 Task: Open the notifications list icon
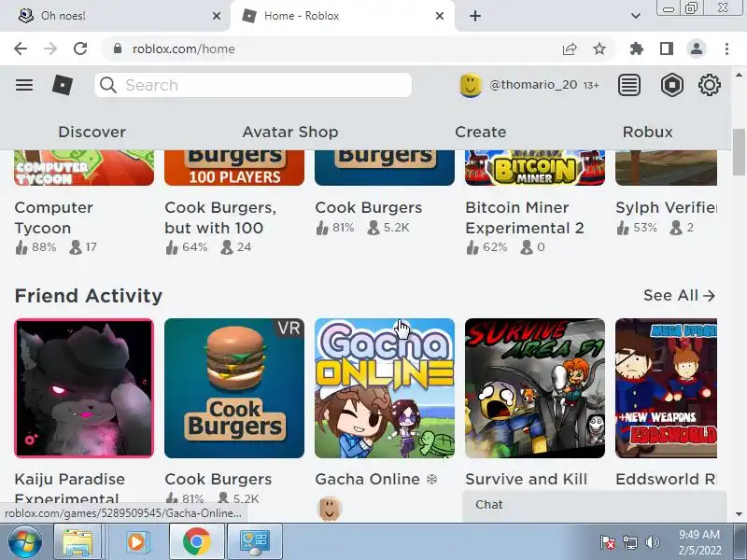click(x=628, y=85)
